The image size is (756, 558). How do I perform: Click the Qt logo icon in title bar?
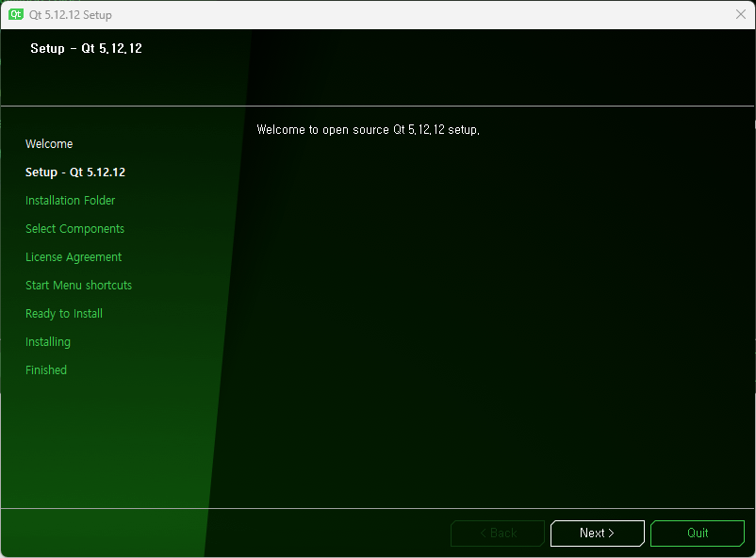pyautogui.click(x=15, y=14)
